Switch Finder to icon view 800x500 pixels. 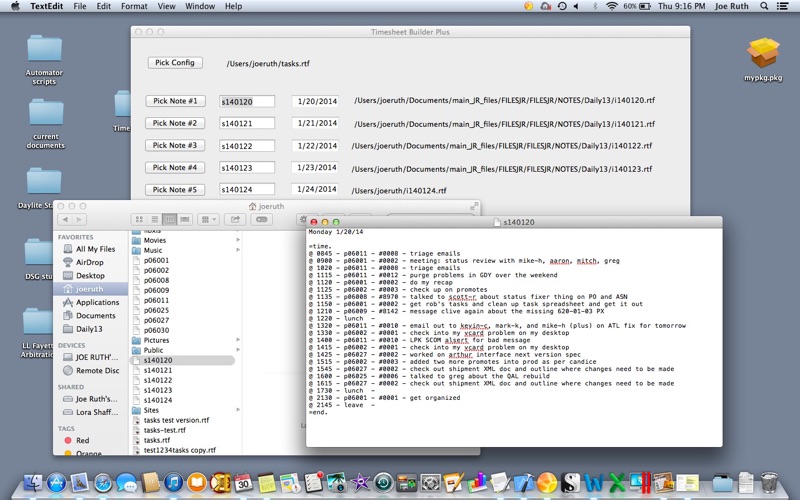click(139, 219)
